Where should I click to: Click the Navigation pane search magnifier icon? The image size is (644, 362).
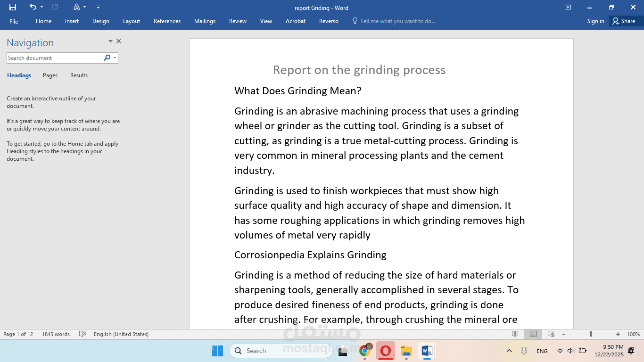(x=107, y=58)
